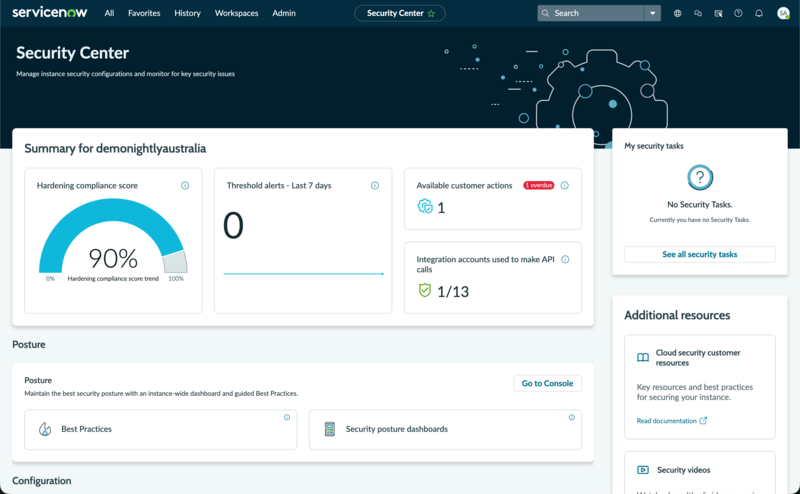Click the 1 overdue badge
Image resolution: width=800 pixels, height=494 pixels.
[539, 185]
